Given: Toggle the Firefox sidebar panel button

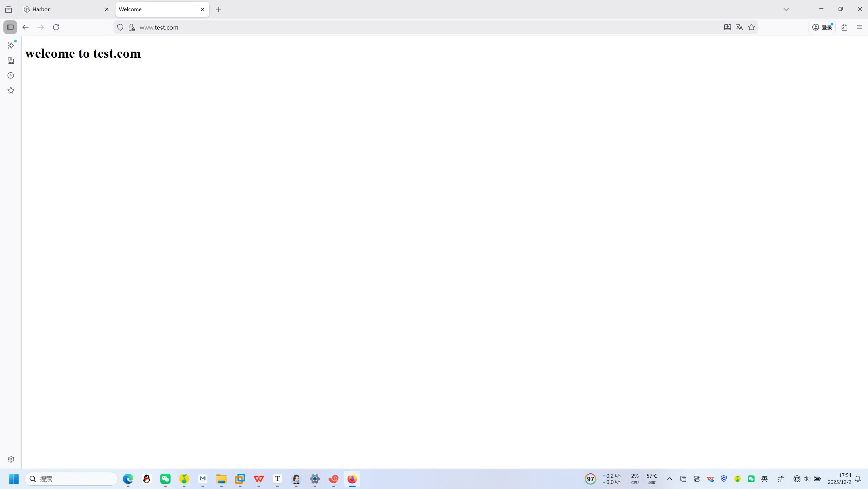Looking at the screenshot, I should pyautogui.click(x=10, y=27).
